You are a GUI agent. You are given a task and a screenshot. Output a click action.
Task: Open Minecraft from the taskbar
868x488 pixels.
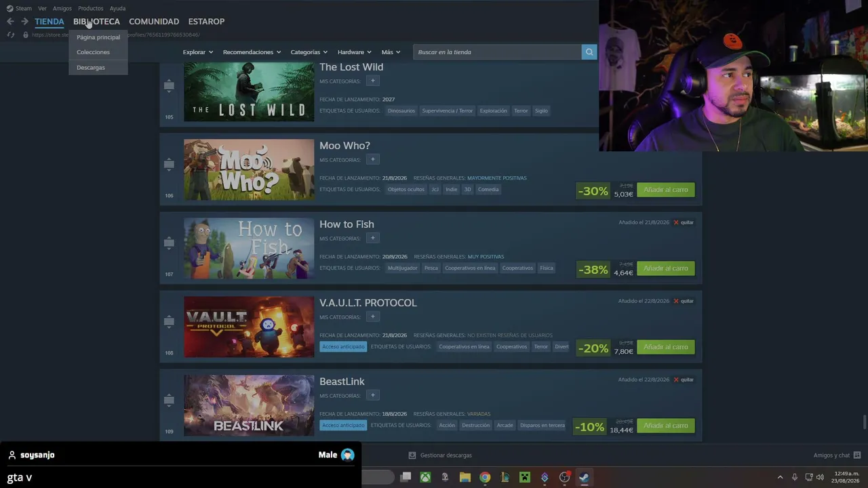[x=524, y=477]
